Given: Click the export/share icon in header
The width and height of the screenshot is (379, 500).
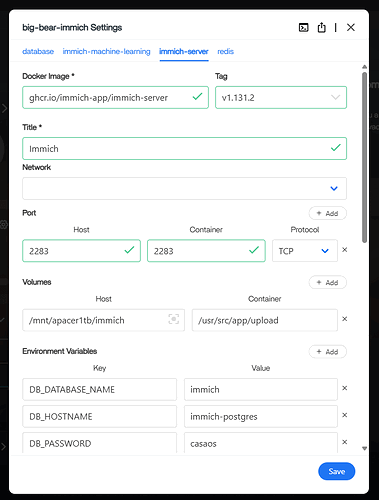Looking at the screenshot, I should 321,27.
